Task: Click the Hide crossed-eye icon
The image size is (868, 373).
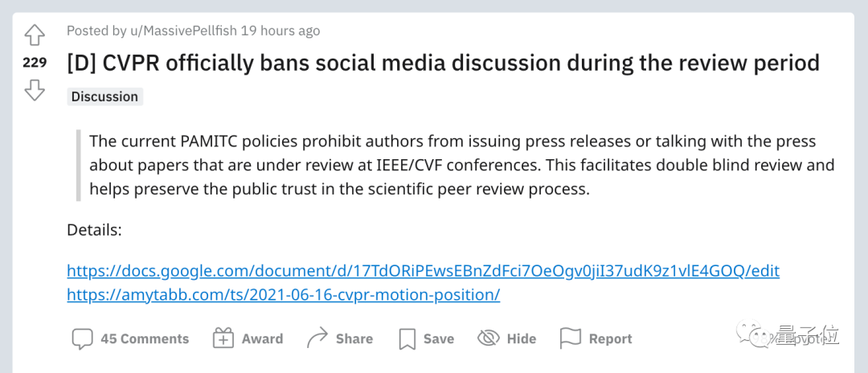Action: click(489, 338)
